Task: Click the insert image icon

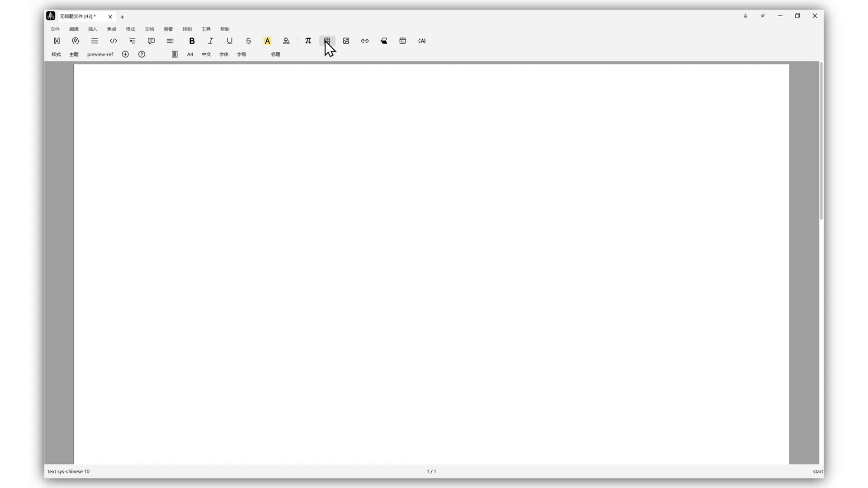Action: pyautogui.click(x=346, y=41)
